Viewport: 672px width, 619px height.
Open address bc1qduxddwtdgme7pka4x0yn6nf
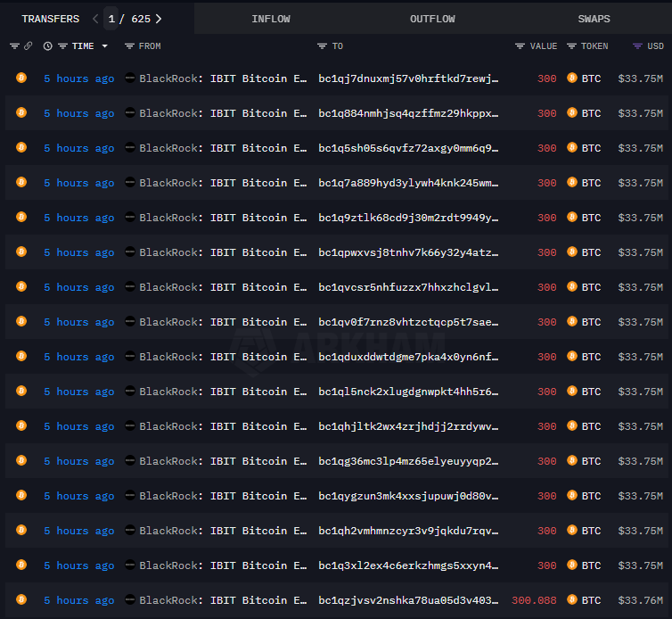coord(408,357)
